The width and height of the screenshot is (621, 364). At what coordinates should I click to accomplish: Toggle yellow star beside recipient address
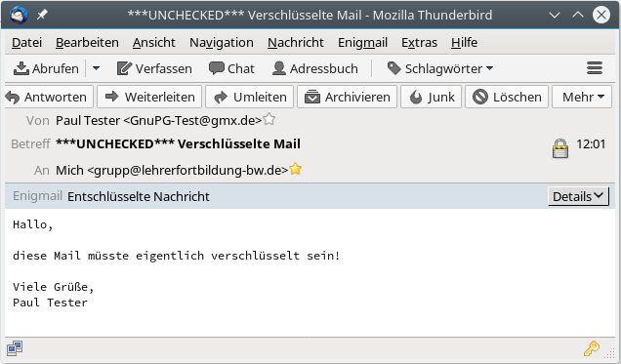click(296, 169)
